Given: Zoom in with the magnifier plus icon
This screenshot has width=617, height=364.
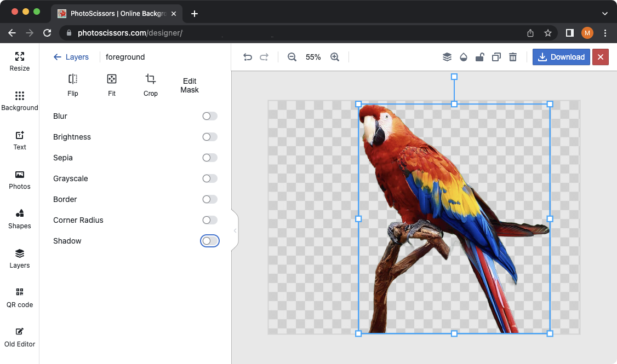Looking at the screenshot, I should pos(335,57).
